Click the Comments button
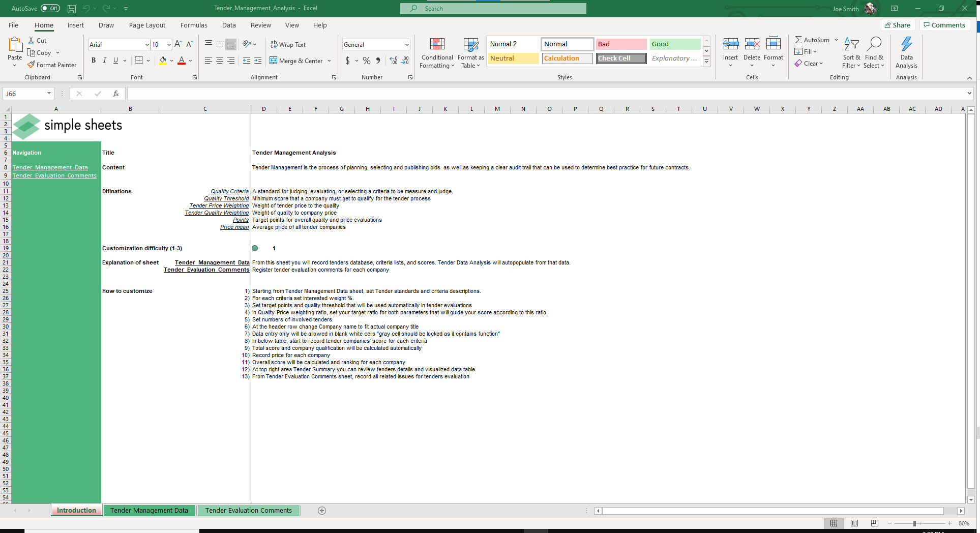Screen dimensions: 980x533 [944, 25]
